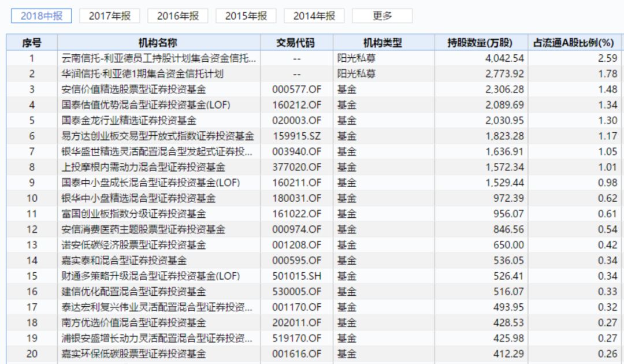
Task: Click 嘉实环保低碳股票型证券投资基金
Action: pyautogui.click(x=133, y=353)
